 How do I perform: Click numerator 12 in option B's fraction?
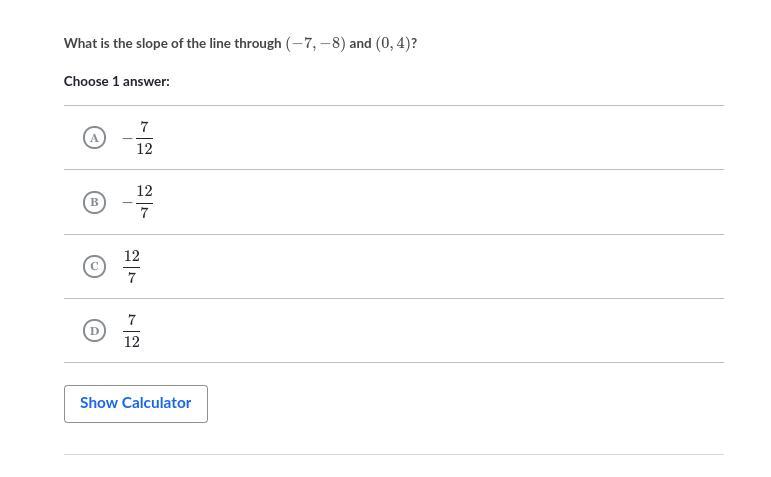click(x=145, y=191)
